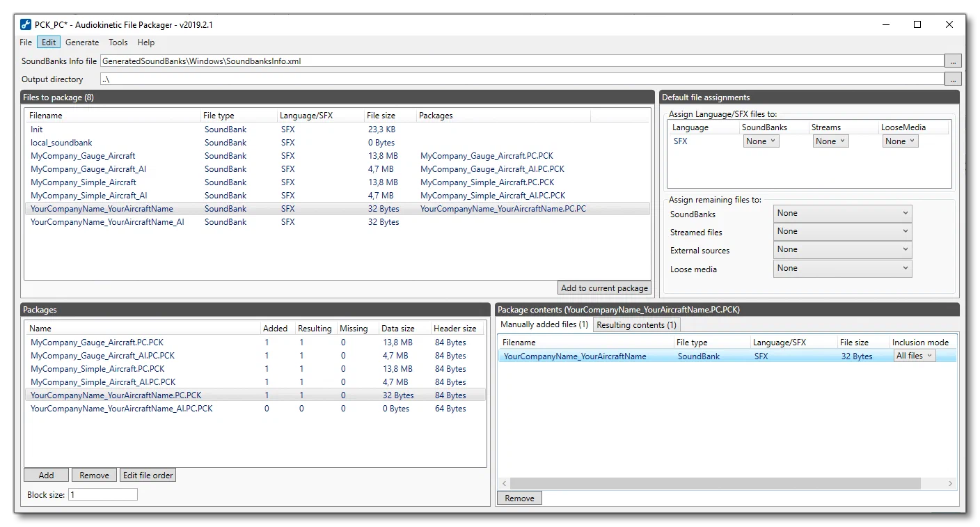Image resolution: width=980 pixels, height=527 pixels.
Task: Click Remove button under Packages list
Action: click(x=94, y=475)
